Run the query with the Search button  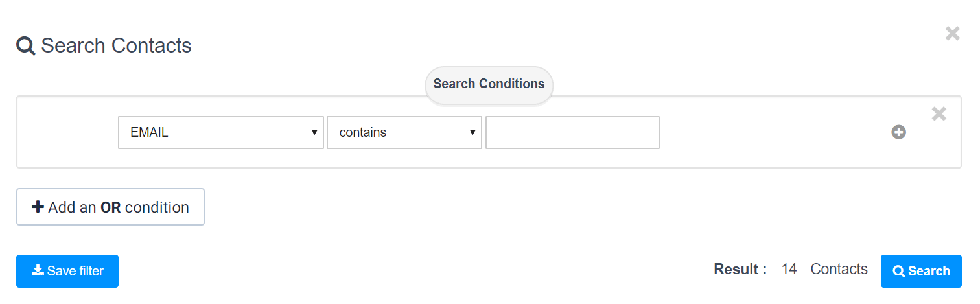pos(921,271)
